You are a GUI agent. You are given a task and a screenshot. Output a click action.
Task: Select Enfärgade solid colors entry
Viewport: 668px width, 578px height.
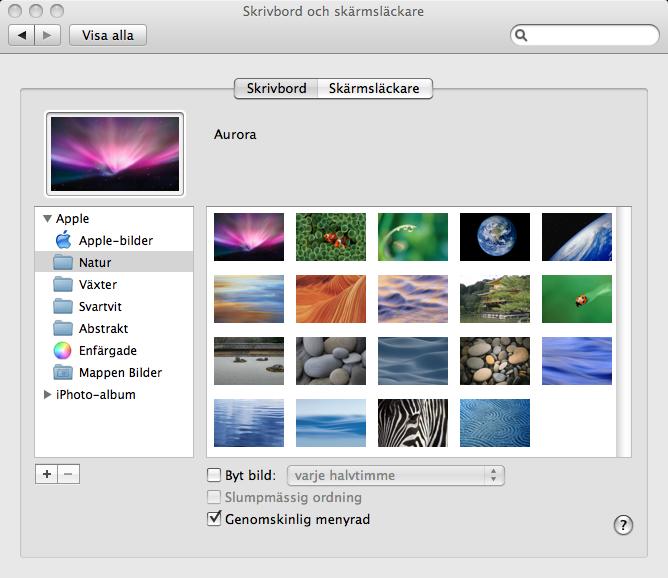114,351
